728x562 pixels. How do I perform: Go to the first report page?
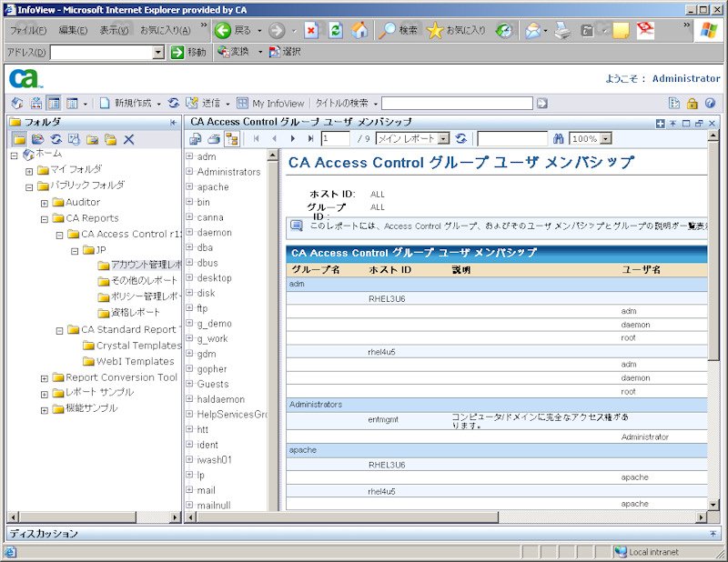click(257, 138)
